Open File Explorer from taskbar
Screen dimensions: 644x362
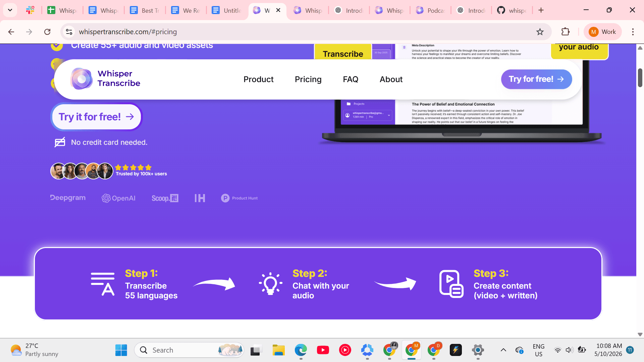(278, 350)
